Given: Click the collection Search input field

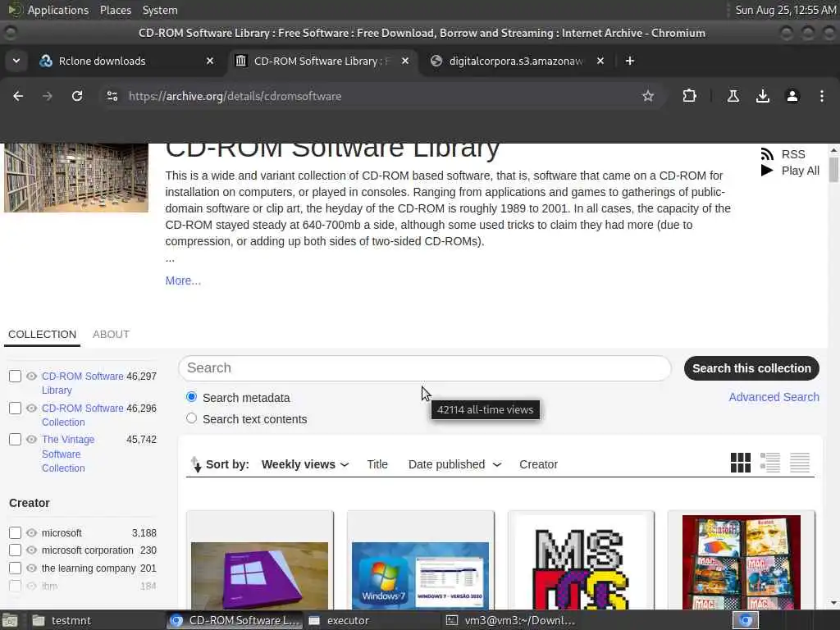Looking at the screenshot, I should pyautogui.click(x=424, y=368).
